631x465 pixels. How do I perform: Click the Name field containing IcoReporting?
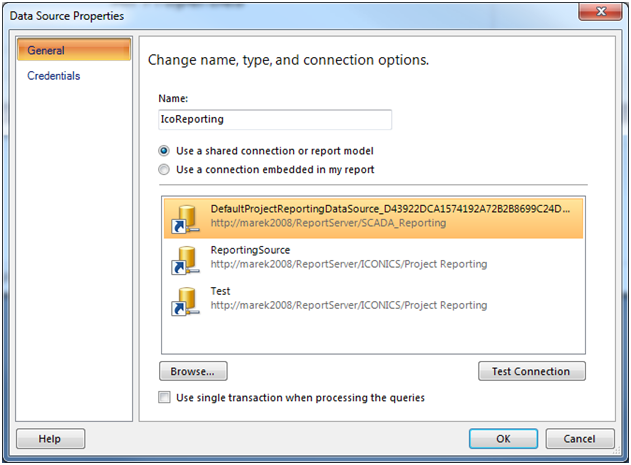pos(274,119)
